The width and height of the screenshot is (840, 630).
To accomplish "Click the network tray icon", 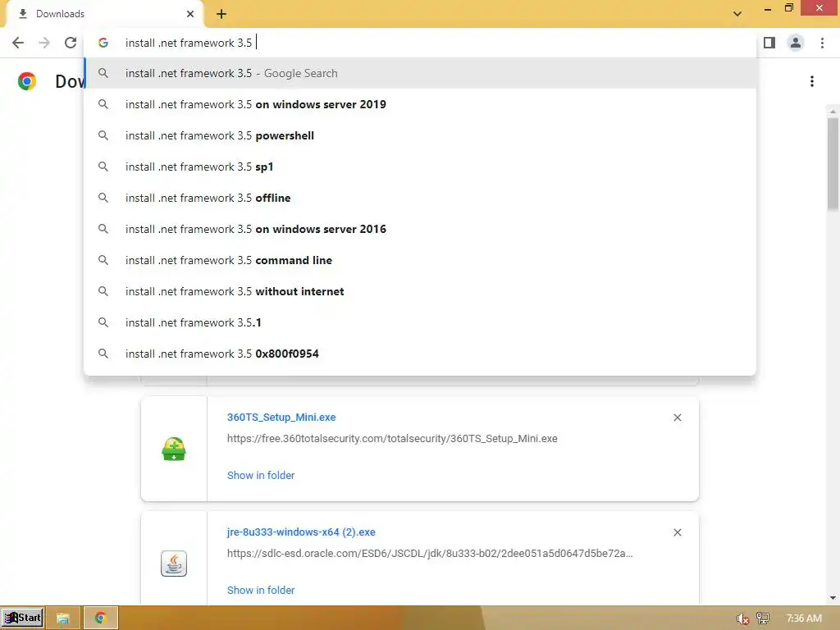I will tap(763, 619).
